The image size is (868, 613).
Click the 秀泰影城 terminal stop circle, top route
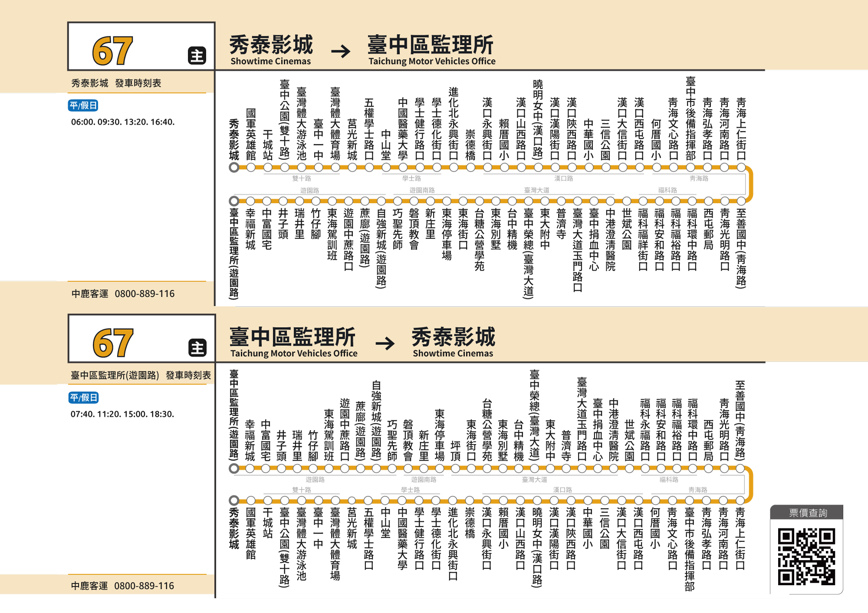[234, 167]
